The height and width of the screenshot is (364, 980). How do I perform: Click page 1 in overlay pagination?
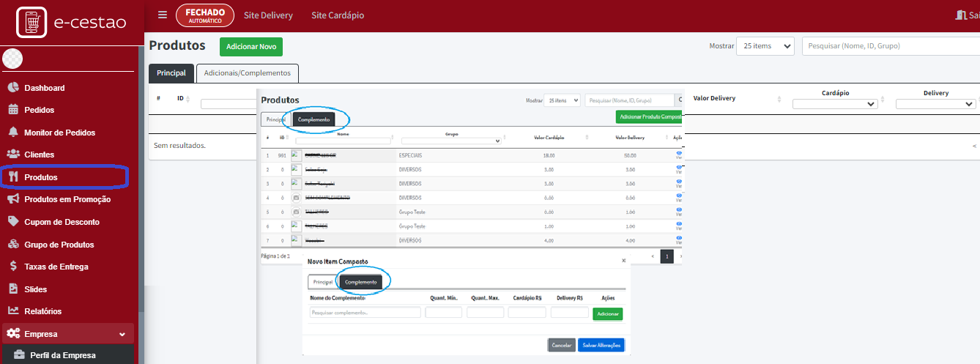(x=667, y=256)
